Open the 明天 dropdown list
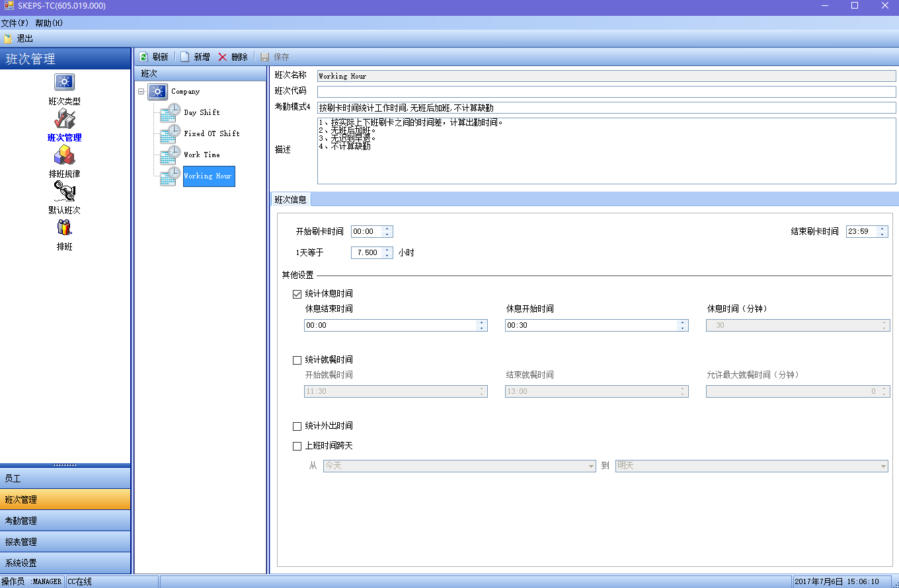The height and width of the screenshot is (588, 899). pyautogui.click(x=883, y=466)
